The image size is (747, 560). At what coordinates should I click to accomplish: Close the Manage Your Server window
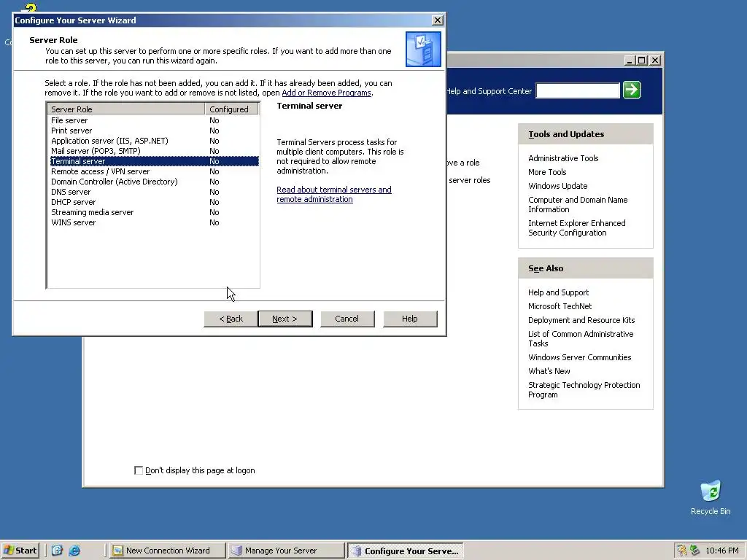pos(656,61)
